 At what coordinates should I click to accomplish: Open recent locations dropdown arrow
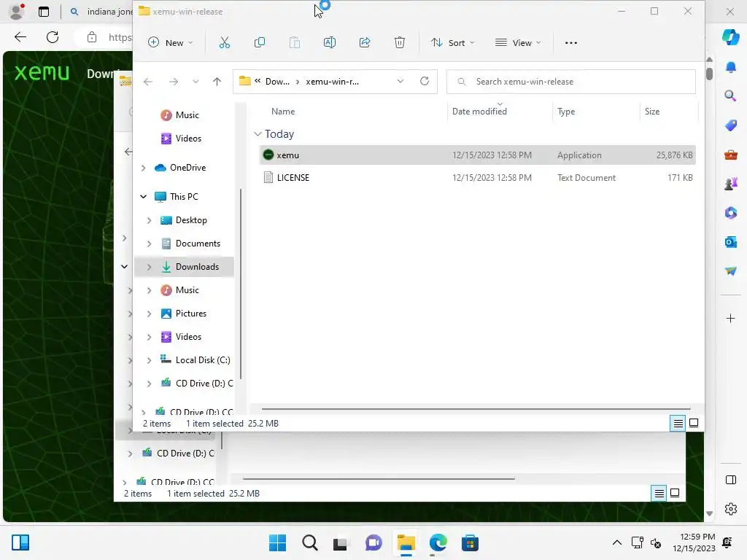[196, 82]
